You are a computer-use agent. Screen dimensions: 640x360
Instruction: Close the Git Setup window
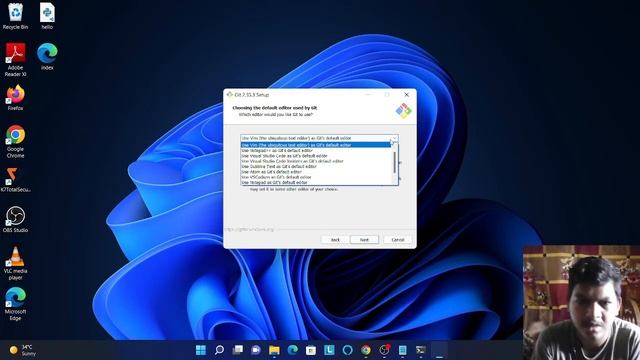click(x=407, y=95)
